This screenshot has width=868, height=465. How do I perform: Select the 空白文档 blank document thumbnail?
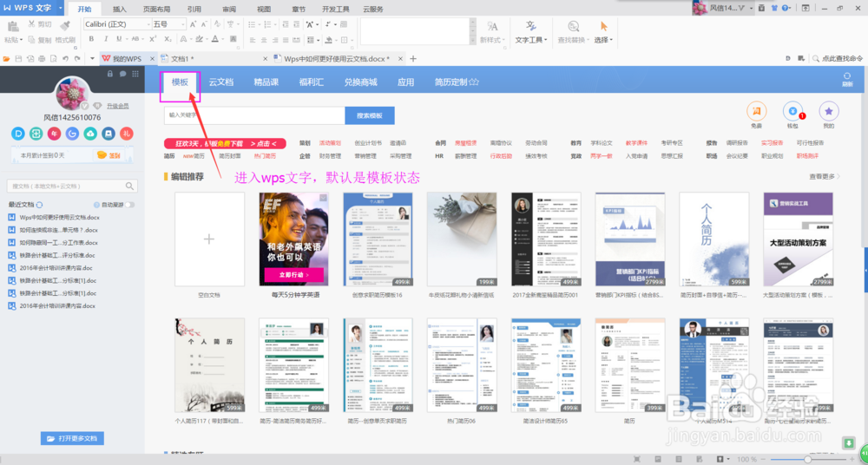[x=209, y=239]
